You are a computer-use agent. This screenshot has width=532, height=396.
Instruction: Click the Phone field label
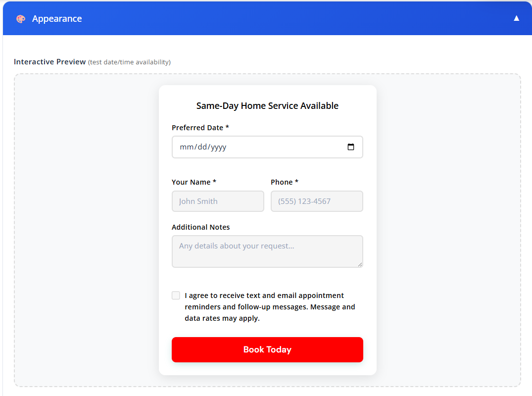click(x=285, y=182)
